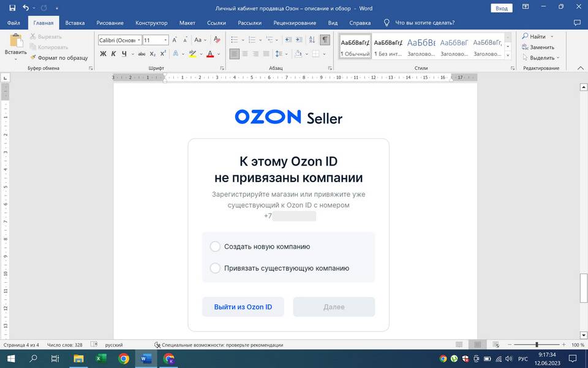The image size is (588, 368).
Task: Select 'Создать новую компанию' radio option
Action: click(x=215, y=247)
